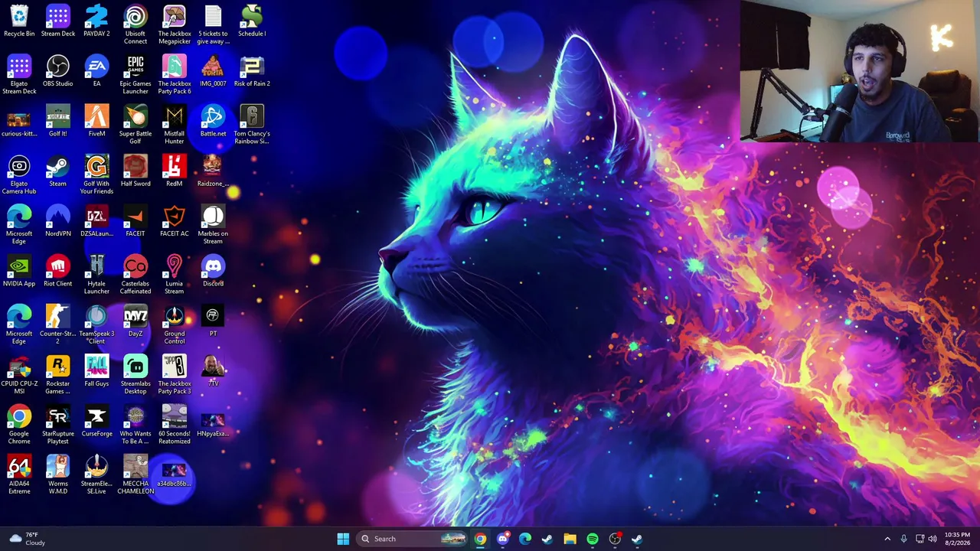Open the FiveM desktop shortcut
The width and height of the screenshot is (980, 551).
(96, 121)
